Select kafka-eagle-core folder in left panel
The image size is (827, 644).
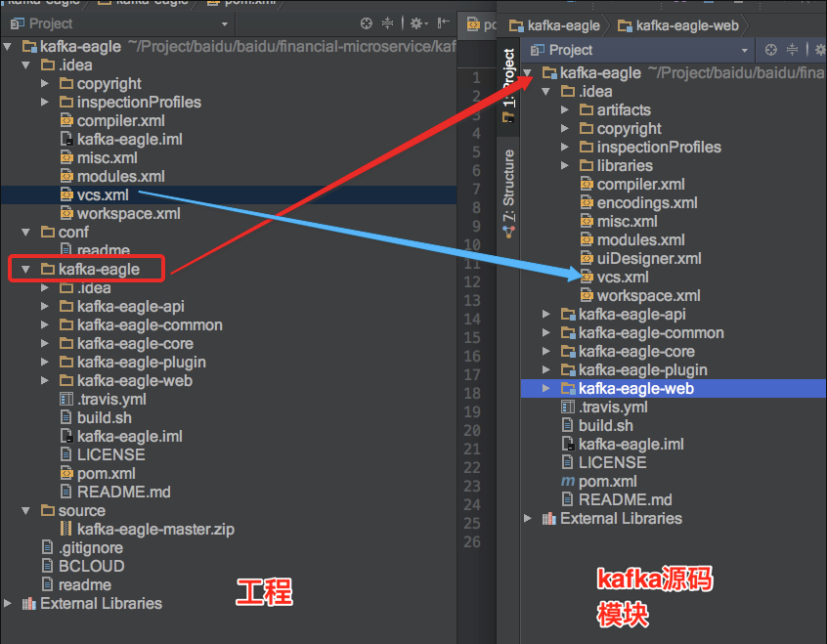pyautogui.click(x=126, y=343)
